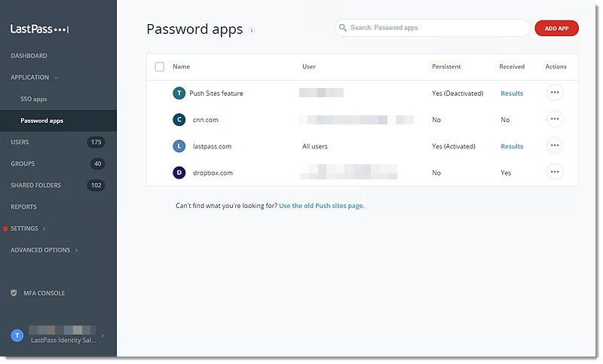Open the MFA Console
This screenshot has width=603, height=364.
(x=44, y=293)
